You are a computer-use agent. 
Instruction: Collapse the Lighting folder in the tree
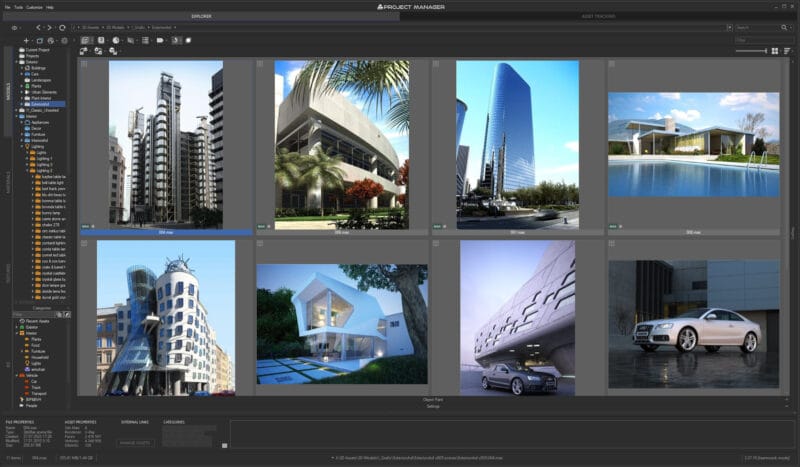[22, 146]
